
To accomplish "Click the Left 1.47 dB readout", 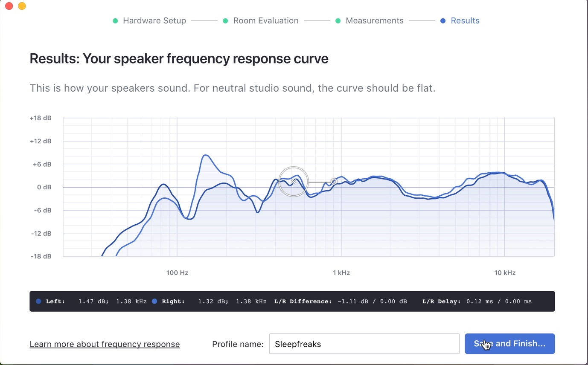I will pos(93,301).
